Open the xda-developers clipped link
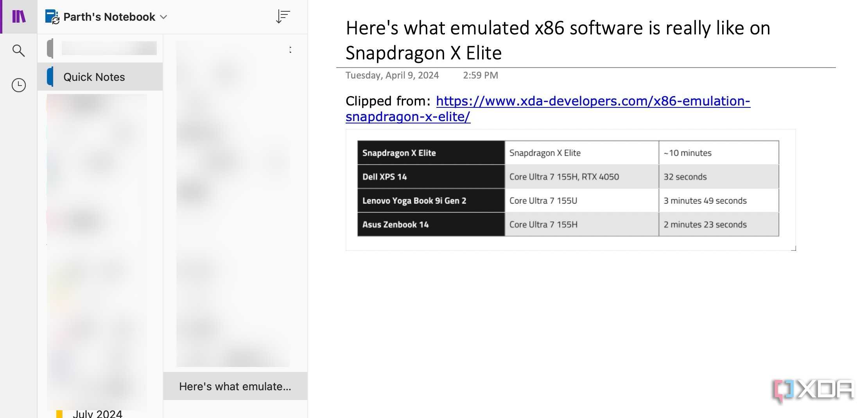 click(548, 109)
